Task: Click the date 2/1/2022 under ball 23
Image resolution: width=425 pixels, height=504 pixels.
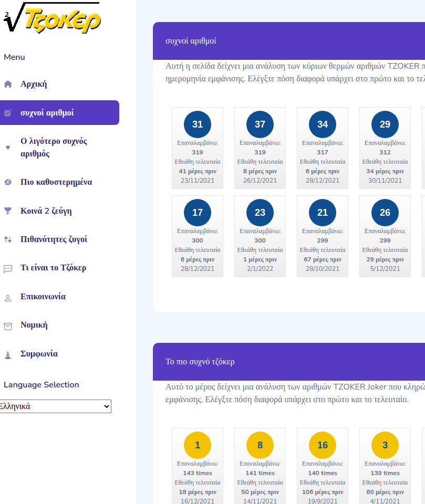Action: coord(260,268)
